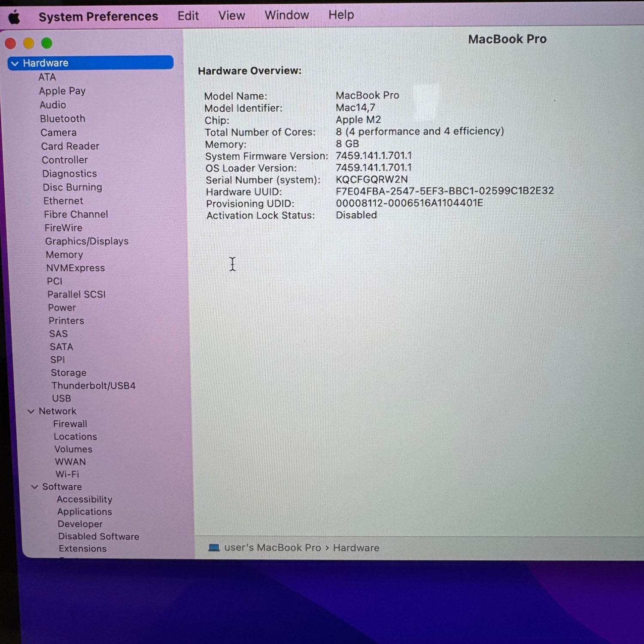Click the green zoom window button
644x644 pixels.
click(x=47, y=43)
